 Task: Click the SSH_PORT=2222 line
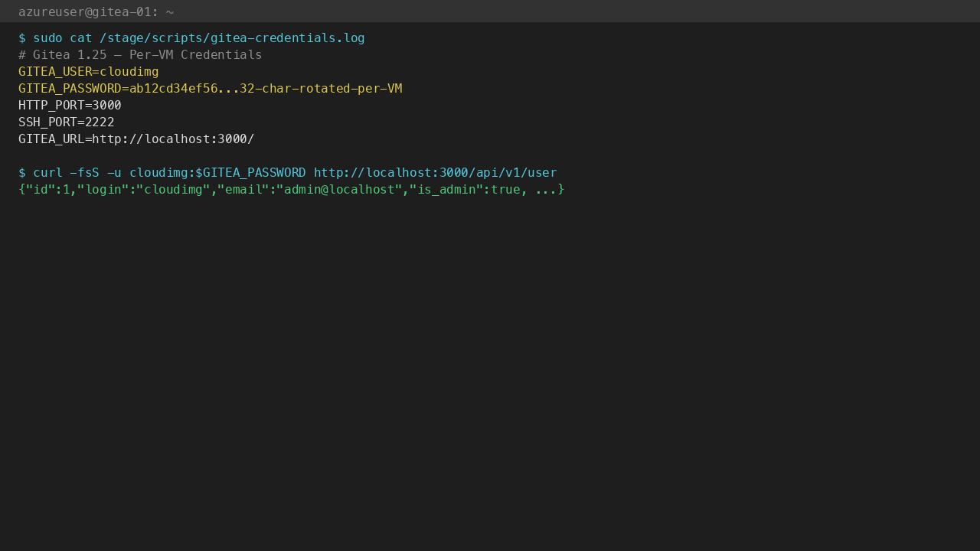pyautogui.click(x=67, y=122)
